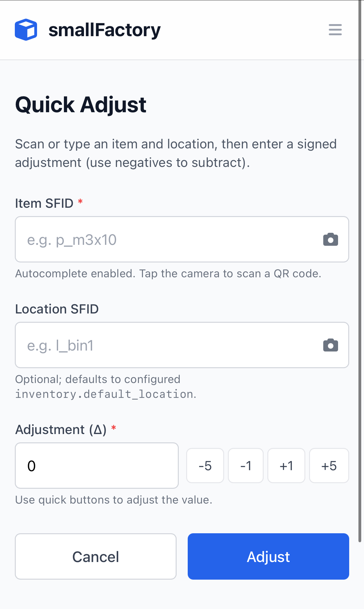
Task: Decrease by one using the -1 button
Action: pos(246,466)
